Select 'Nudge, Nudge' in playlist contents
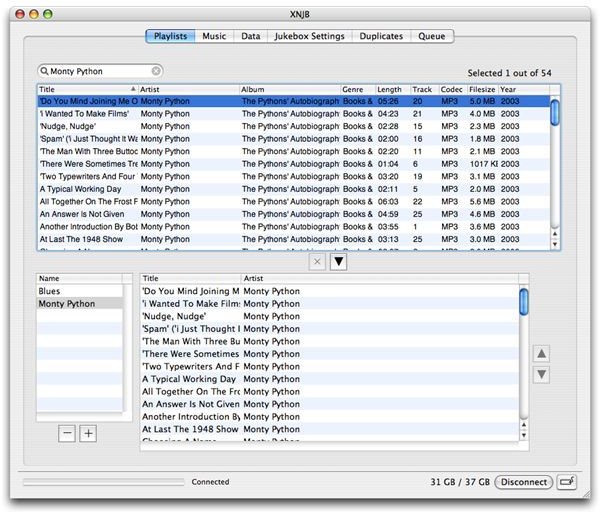The image size is (600, 512). click(330, 316)
